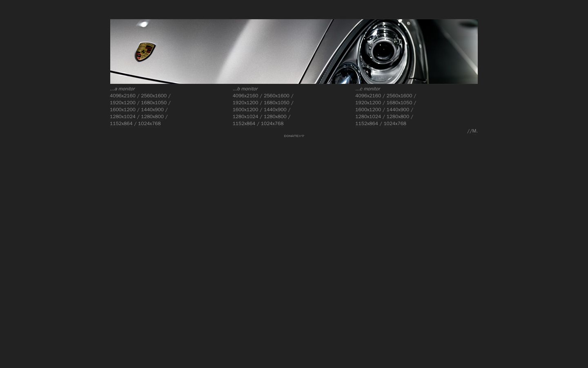588x368 pixels.
Task: Download 1152x864 for c monitor
Action: point(367,123)
